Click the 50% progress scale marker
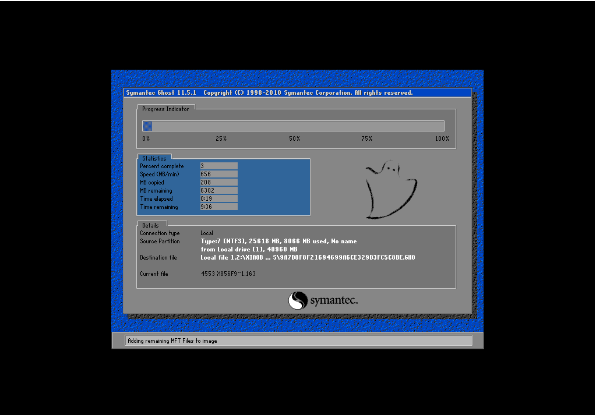Image resolution: width=595 pixels, height=415 pixels. pyautogui.click(x=294, y=139)
